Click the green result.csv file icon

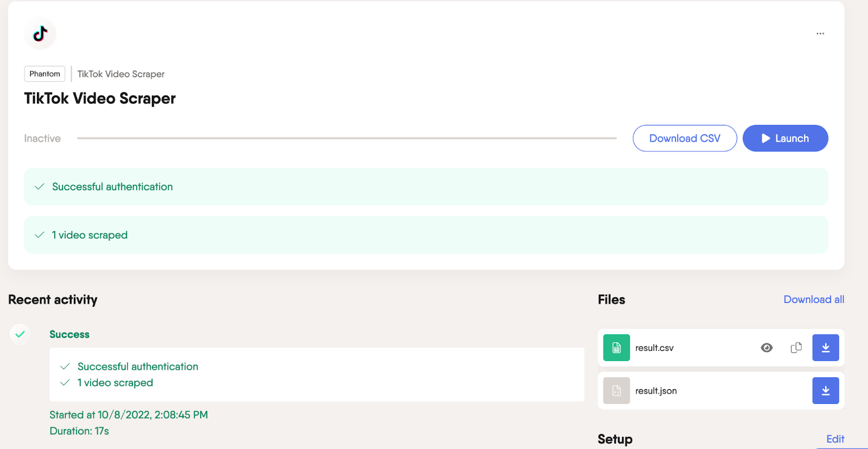pyautogui.click(x=616, y=348)
